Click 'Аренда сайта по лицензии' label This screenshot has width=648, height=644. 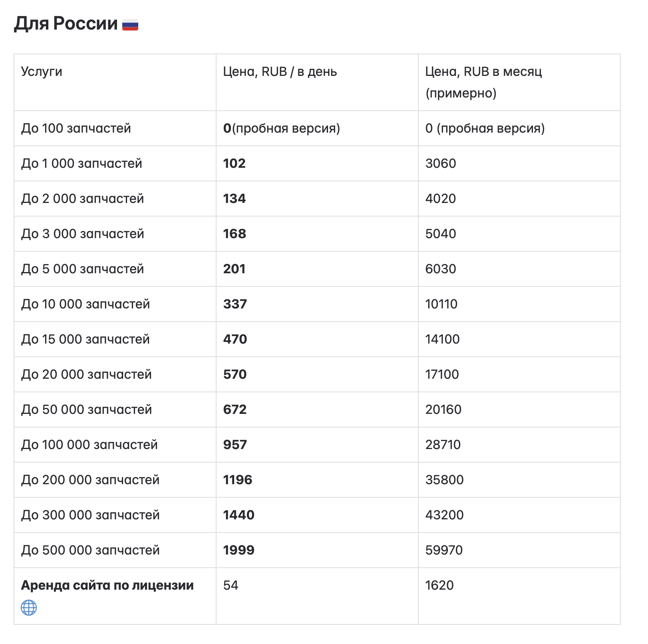[107, 585]
